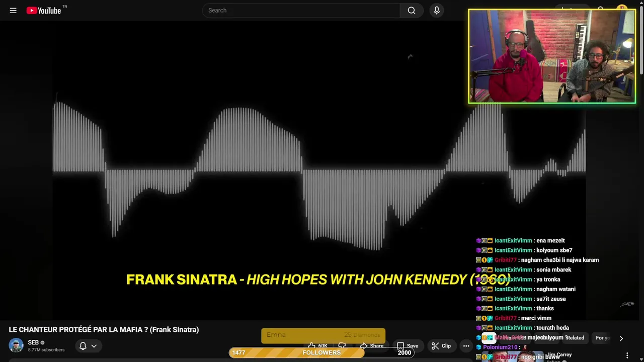Click chat message 'sa7it zeusa'
The height and width of the screenshot is (362, 644).
click(x=551, y=299)
